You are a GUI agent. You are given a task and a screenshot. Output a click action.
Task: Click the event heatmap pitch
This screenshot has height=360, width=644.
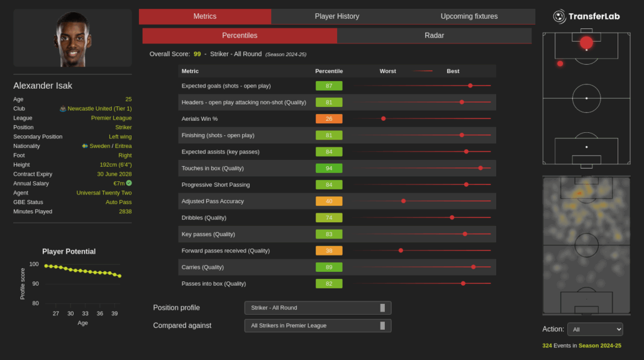(586, 245)
